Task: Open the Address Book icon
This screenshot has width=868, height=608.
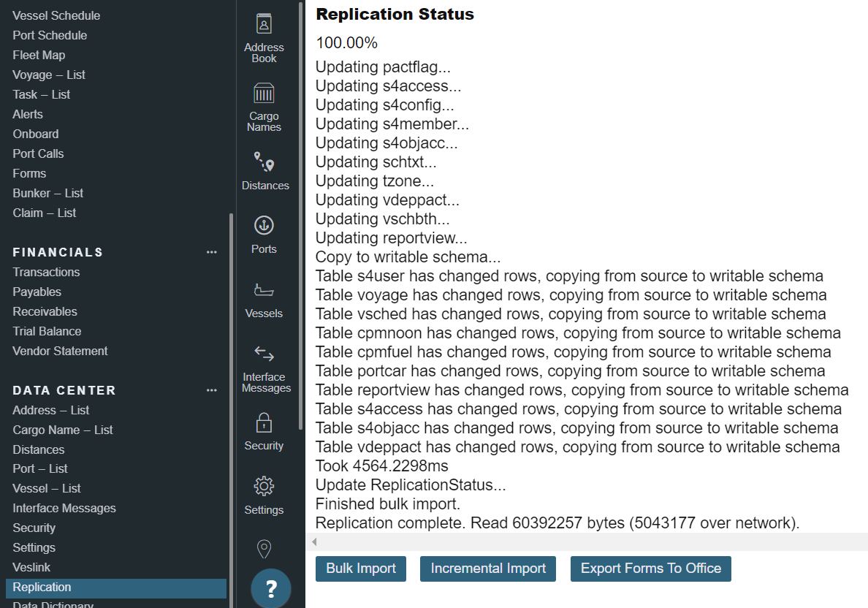Action: coord(264,25)
